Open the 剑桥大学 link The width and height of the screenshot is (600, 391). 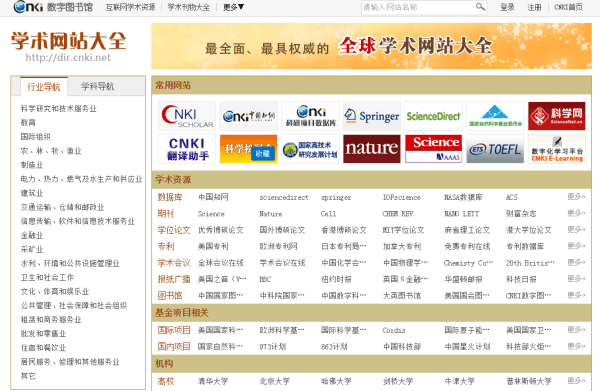point(398,381)
